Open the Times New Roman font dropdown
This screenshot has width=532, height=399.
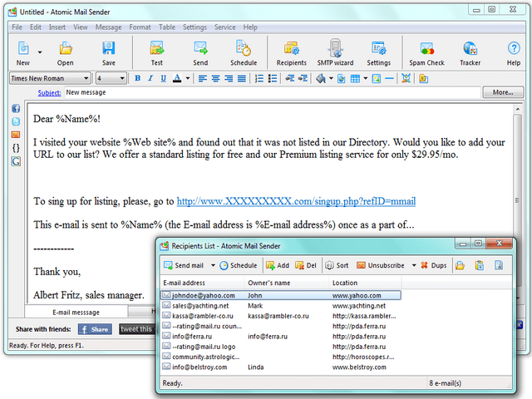(86, 79)
